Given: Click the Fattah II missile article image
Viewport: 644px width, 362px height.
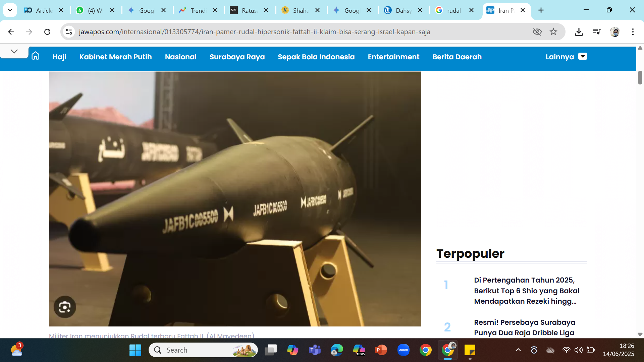Looking at the screenshot, I should coord(235,199).
